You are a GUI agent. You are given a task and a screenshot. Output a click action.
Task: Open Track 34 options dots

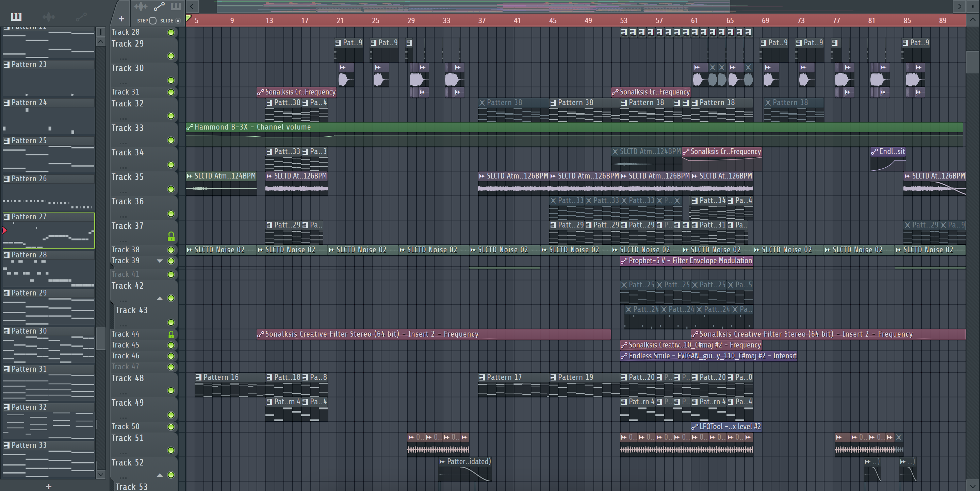tap(123, 168)
